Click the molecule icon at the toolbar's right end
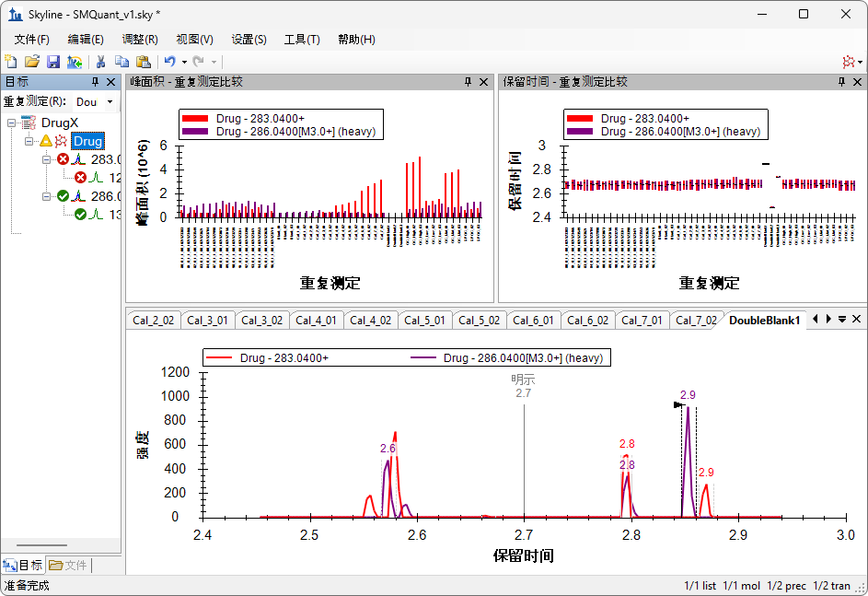 (x=848, y=62)
